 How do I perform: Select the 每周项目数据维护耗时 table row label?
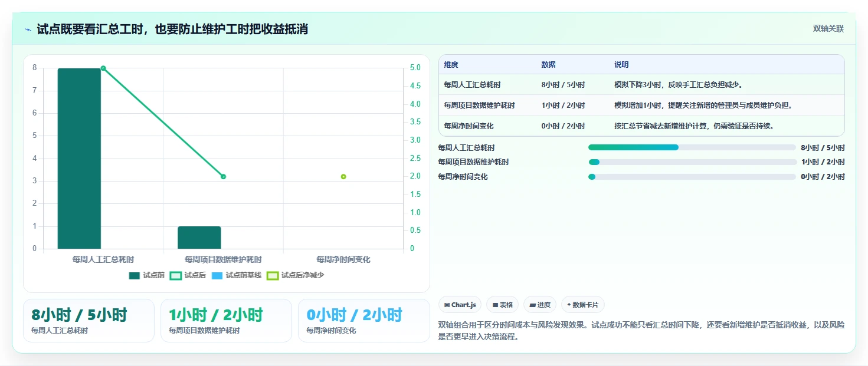pos(480,105)
